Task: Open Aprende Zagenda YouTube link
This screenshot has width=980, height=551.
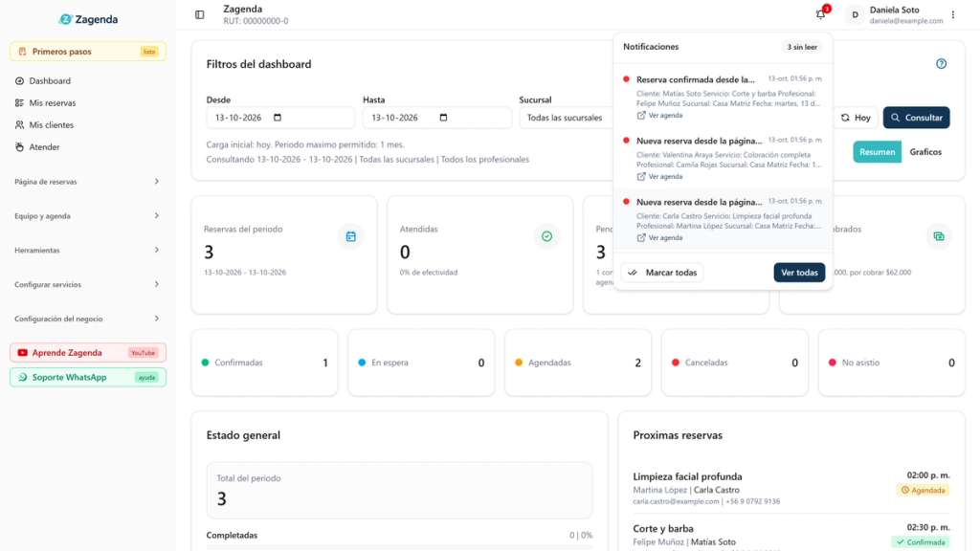Action: tap(88, 352)
